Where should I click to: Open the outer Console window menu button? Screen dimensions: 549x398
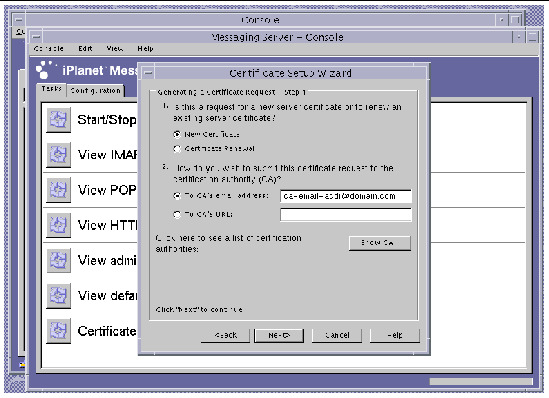coord(19,20)
